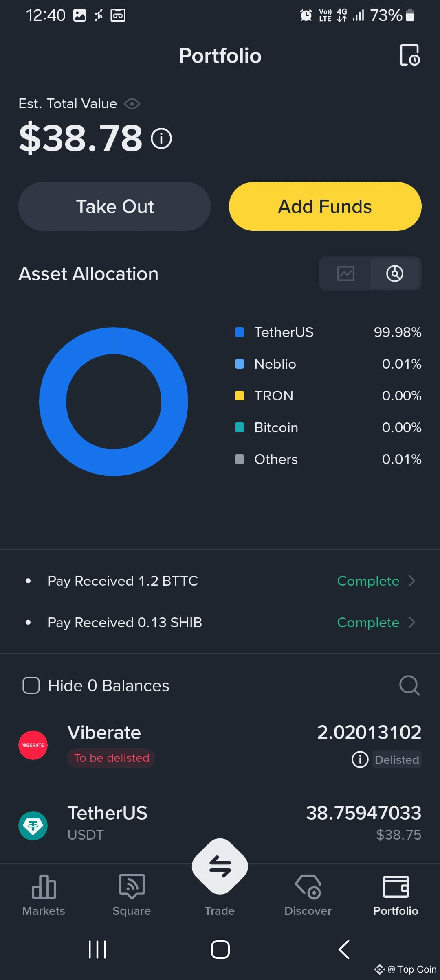440x980 pixels.
Task: Expand SHIB Pay Received chevron
Action: [412, 622]
